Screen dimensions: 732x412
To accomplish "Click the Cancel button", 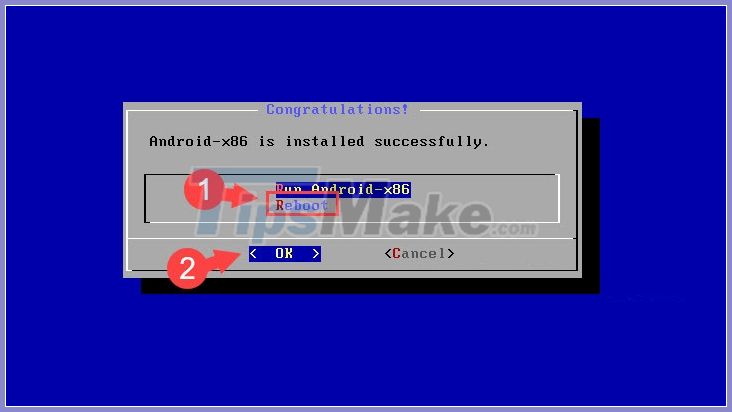I will coord(419,253).
